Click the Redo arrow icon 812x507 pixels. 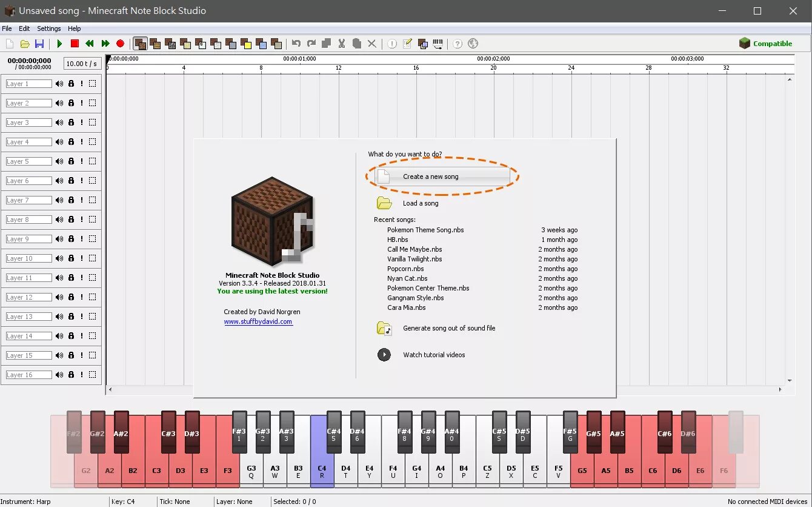[311, 44]
